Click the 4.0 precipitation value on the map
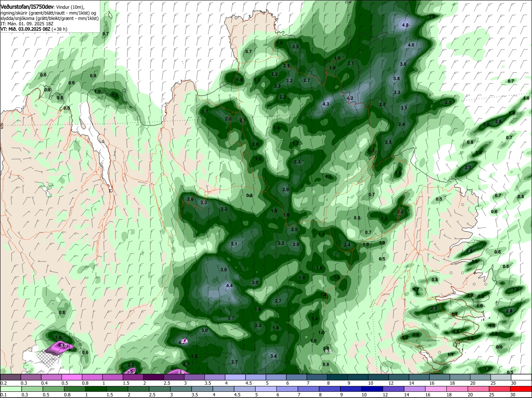Viewport: 532px width, 398px height. [411, 45]
